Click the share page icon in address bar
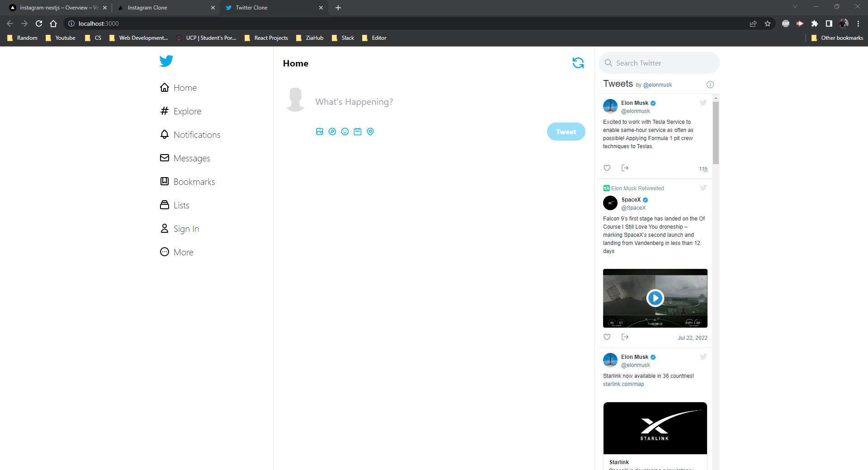 click(753, 23)
